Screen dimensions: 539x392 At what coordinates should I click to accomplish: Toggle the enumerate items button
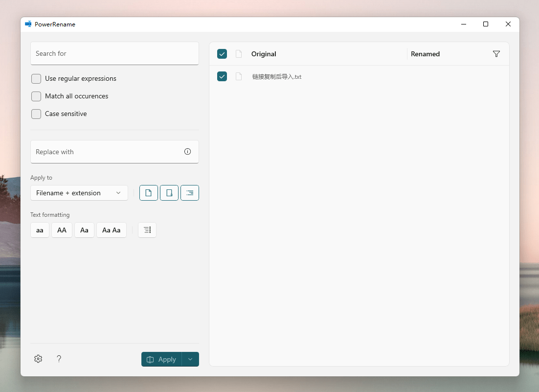[147, 230]
